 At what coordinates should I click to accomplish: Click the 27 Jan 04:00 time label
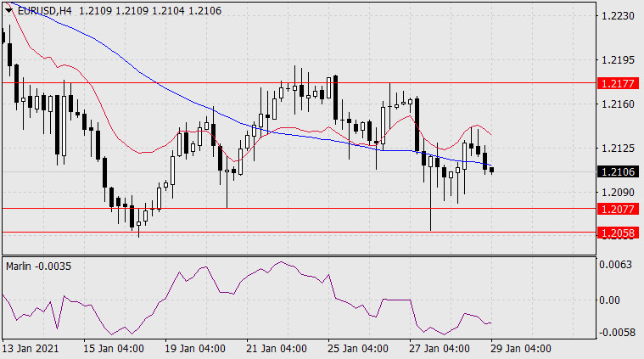point(439,349)
